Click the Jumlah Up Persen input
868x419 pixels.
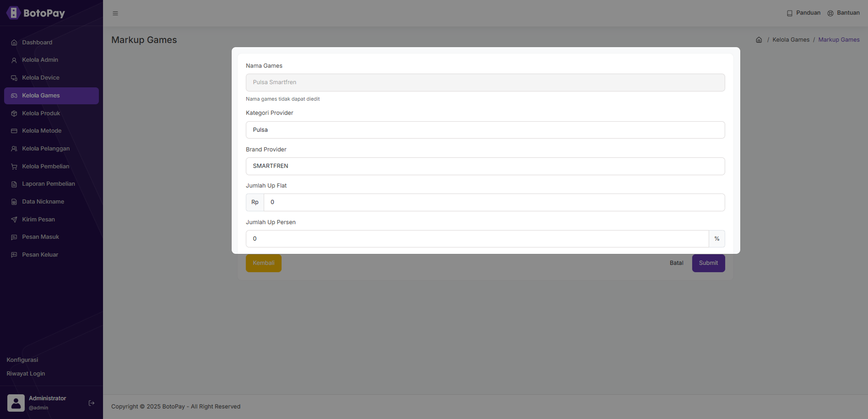(477, 239)
